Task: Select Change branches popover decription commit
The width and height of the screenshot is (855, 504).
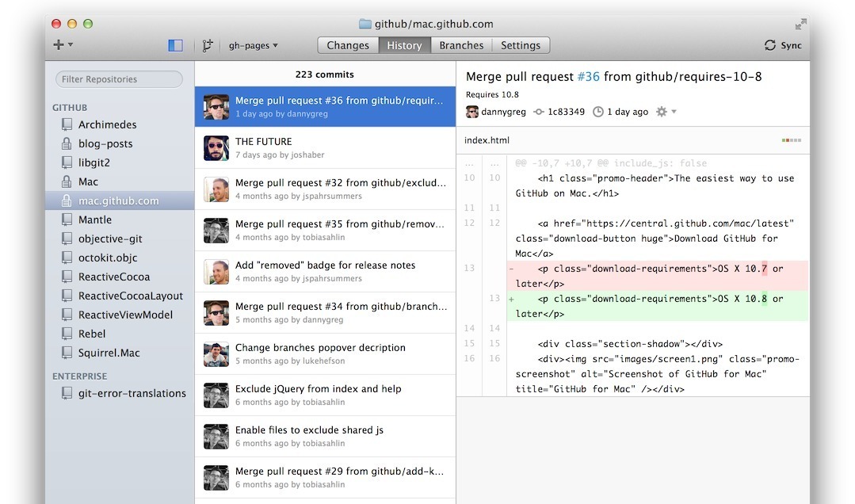Action: (325, 353)
